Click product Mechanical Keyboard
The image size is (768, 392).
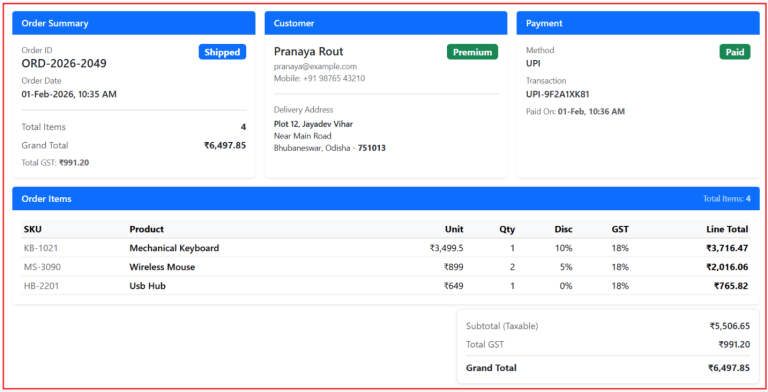click(x=174, y=248)
